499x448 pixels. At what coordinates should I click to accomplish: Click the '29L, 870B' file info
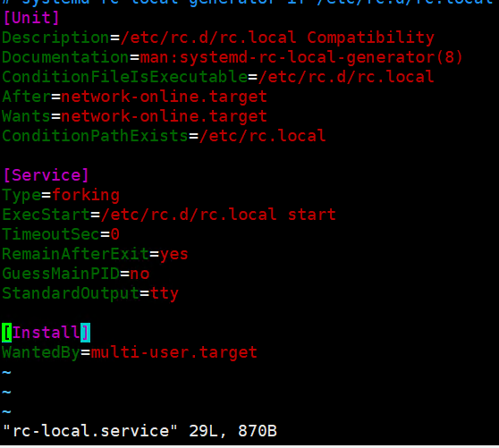click(233, 431)
